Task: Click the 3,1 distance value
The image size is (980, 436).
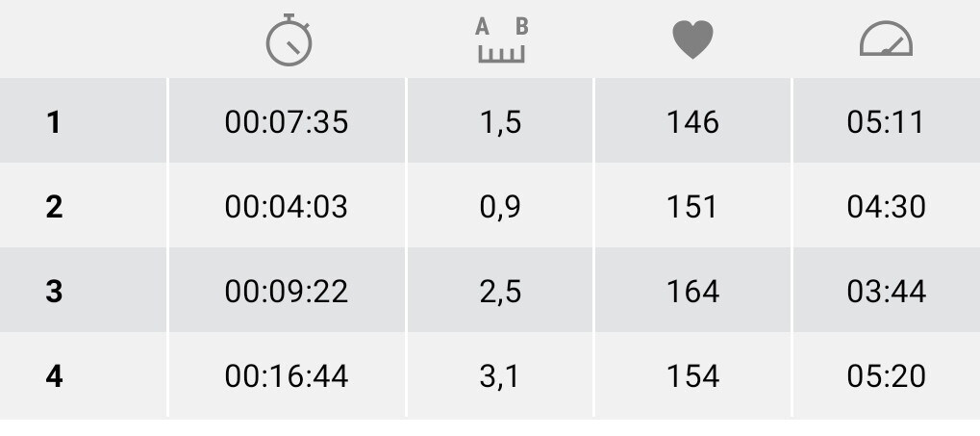Action: [500, 375]
